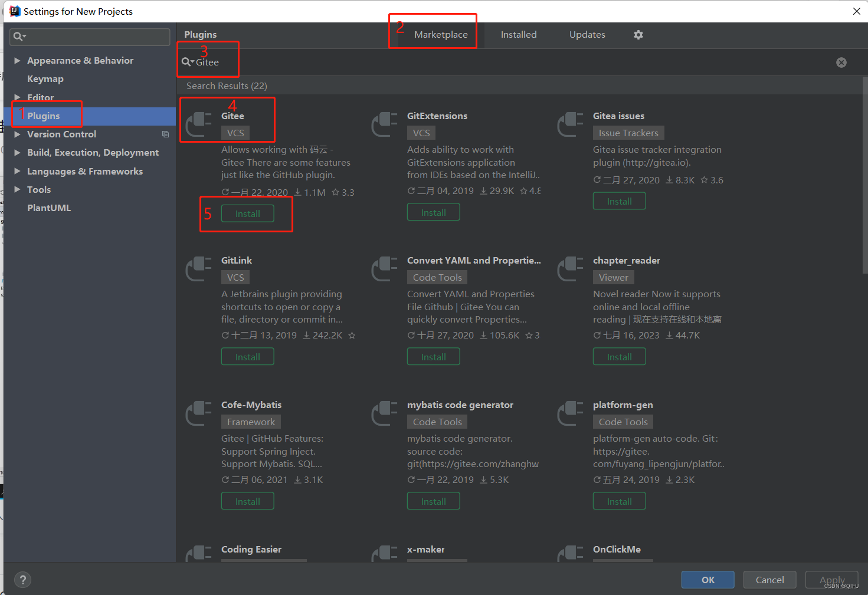Expand the Editor settings node

pyautogui.click(x=17, y=97)
